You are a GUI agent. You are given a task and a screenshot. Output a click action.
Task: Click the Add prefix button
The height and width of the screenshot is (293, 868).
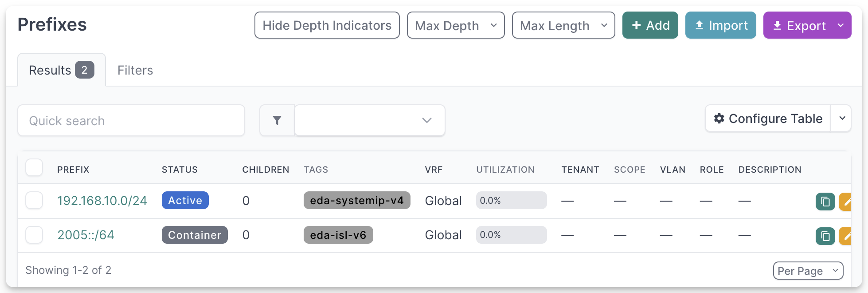650,25
